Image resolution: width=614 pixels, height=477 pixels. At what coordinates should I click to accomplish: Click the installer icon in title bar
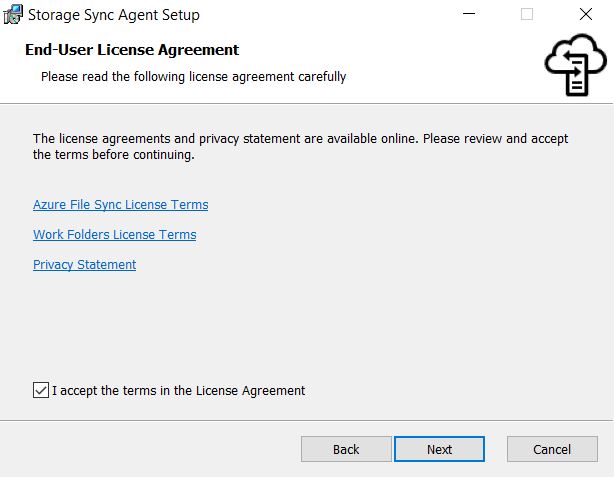13,14
